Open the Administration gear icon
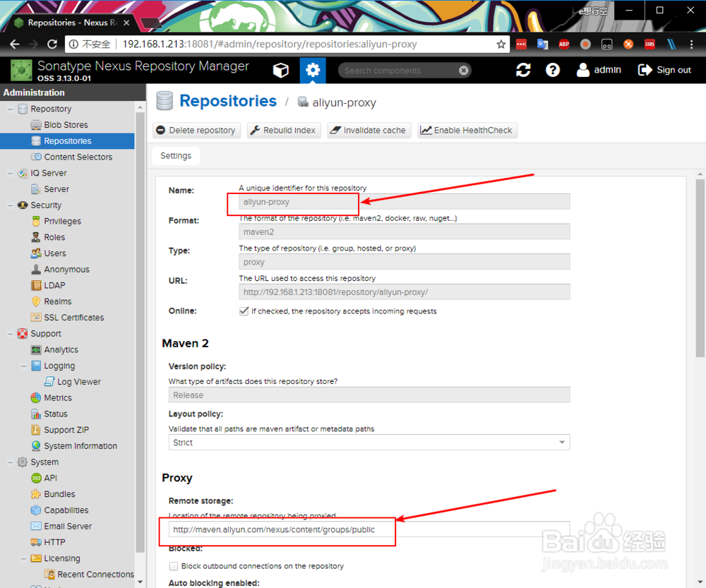This screenshot has height=588, width=706. [x=313, y=71]
